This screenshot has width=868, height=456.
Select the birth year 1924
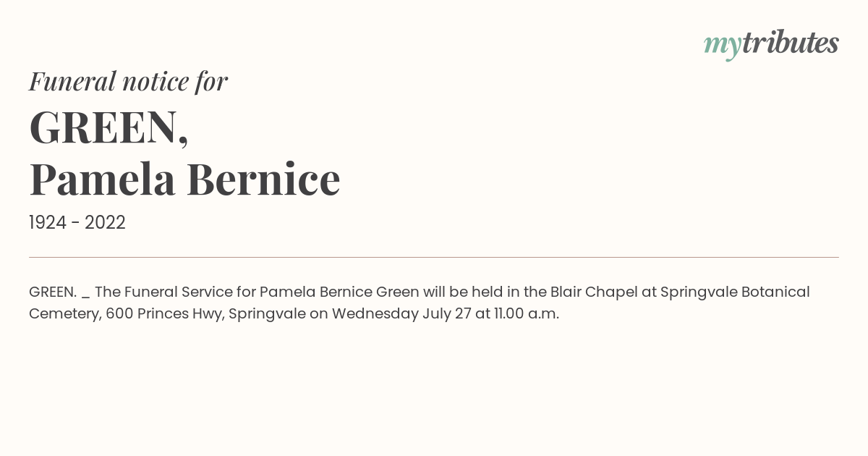(47, 222)
